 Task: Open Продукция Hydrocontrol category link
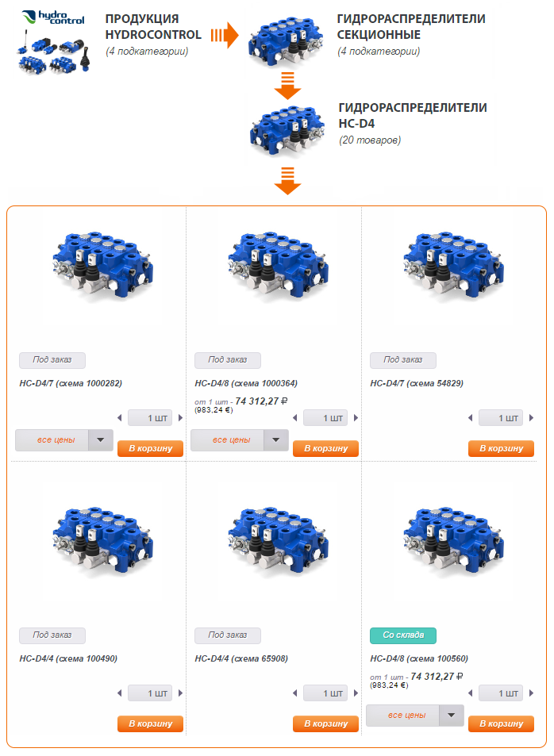(153, 26)
